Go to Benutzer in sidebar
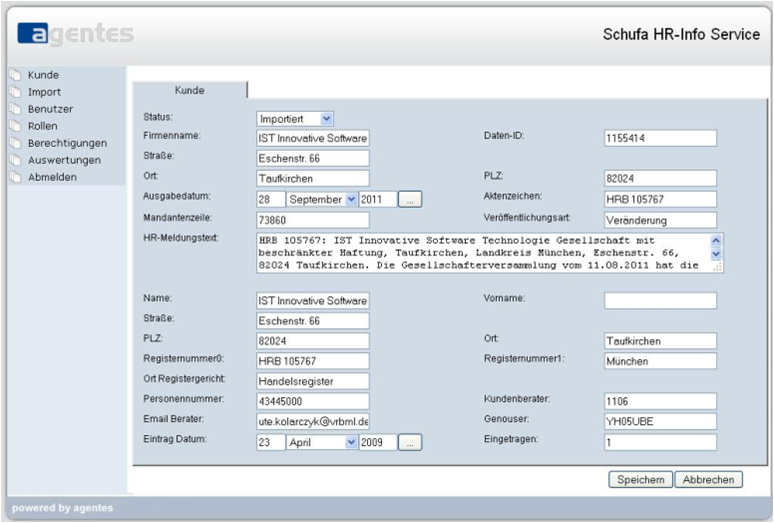The image size is (774, 523). tap(50, 109)
